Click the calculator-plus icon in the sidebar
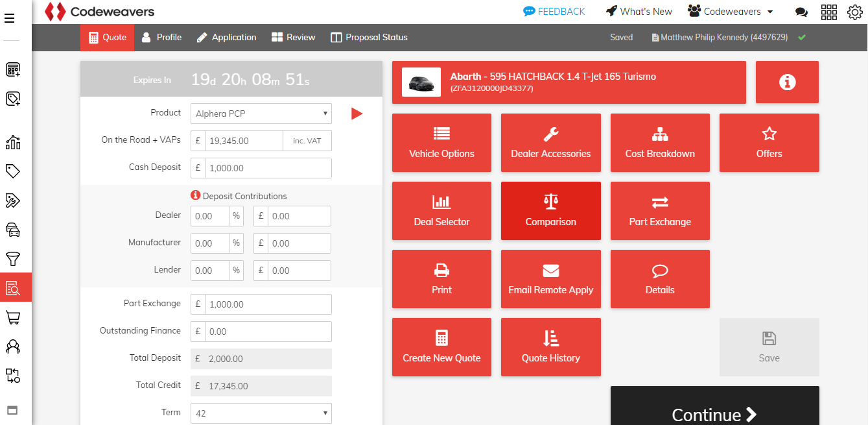 pos(13,69)
